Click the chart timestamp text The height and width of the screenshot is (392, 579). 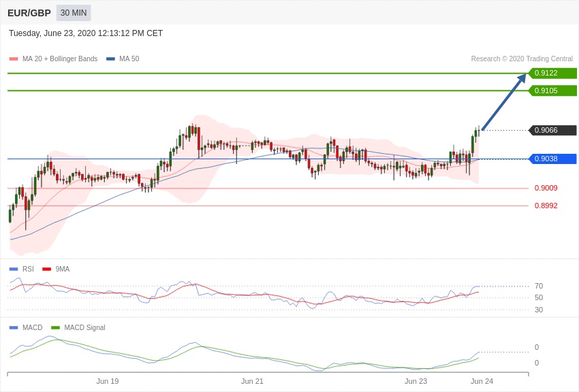click(86, 33)
